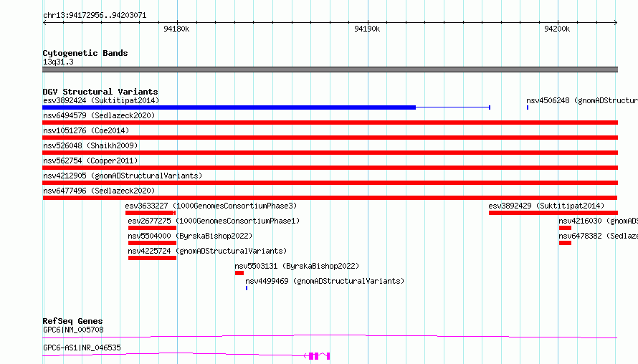Click the esv3892429 (Suktitipat2014) label
Viewport: 638px width, 364px height.
click(x=546, y=206)
